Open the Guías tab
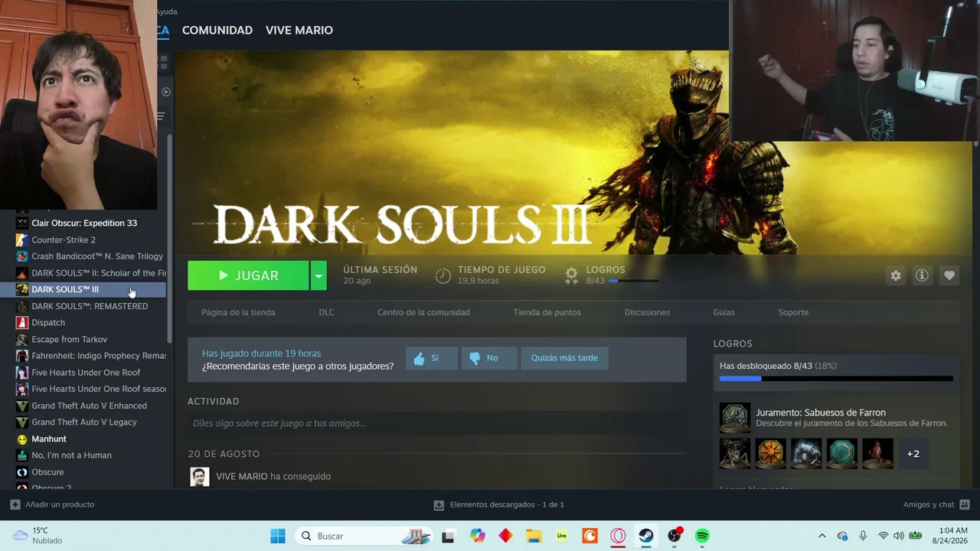980x551 pixels. click(724, 312)
